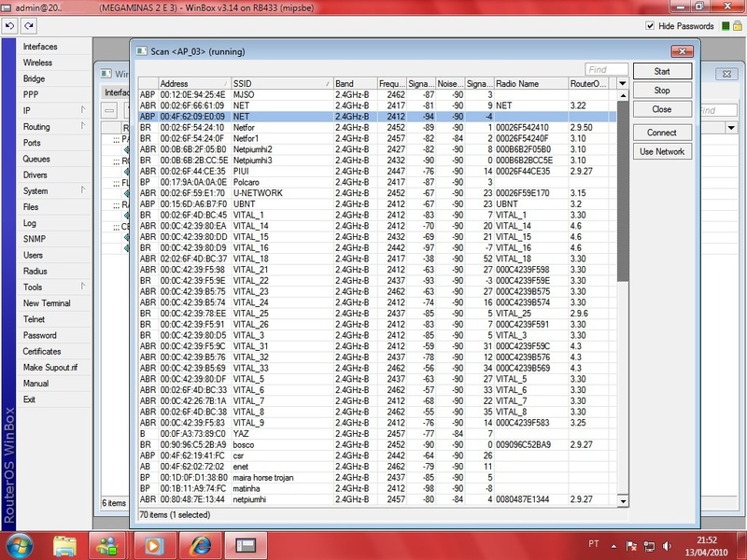Open Windows Explorer from taskbar
Image resolution: width=747 pixels, height=560 pixels.
click(x=65, y=543)
